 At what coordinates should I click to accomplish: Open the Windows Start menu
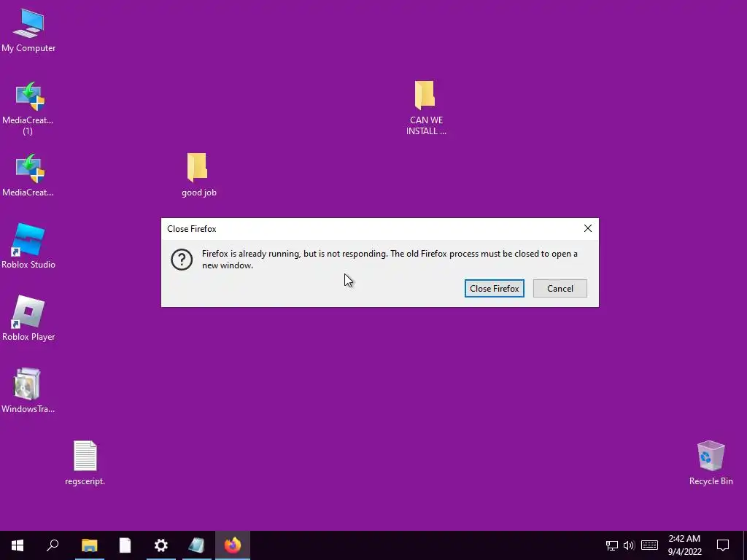[x=18, y=545]
